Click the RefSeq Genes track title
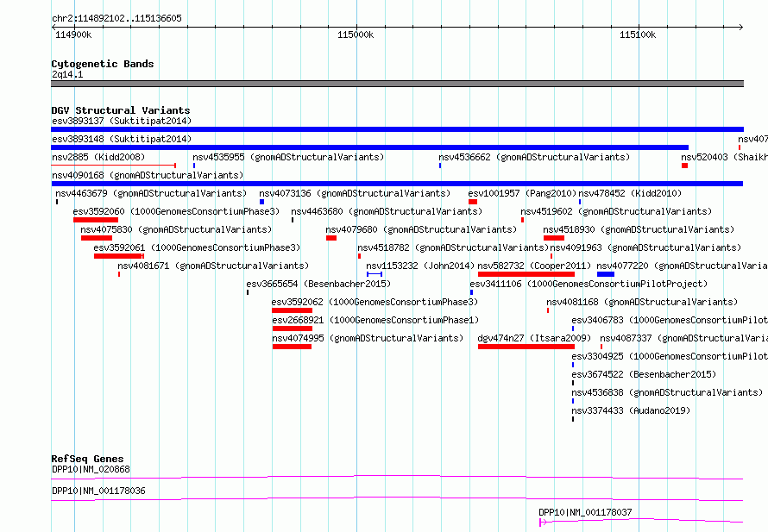768x532 pixels. (87, 459)
